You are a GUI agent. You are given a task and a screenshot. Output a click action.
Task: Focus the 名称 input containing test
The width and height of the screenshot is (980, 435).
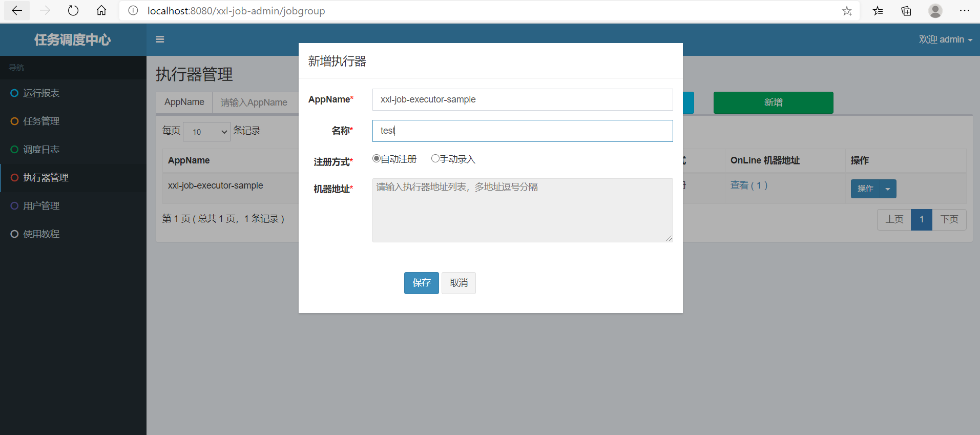coord(523,131)
